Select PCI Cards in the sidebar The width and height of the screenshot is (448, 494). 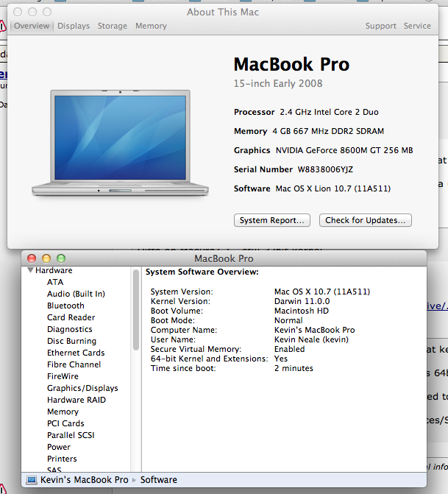(x=65, y=423)
